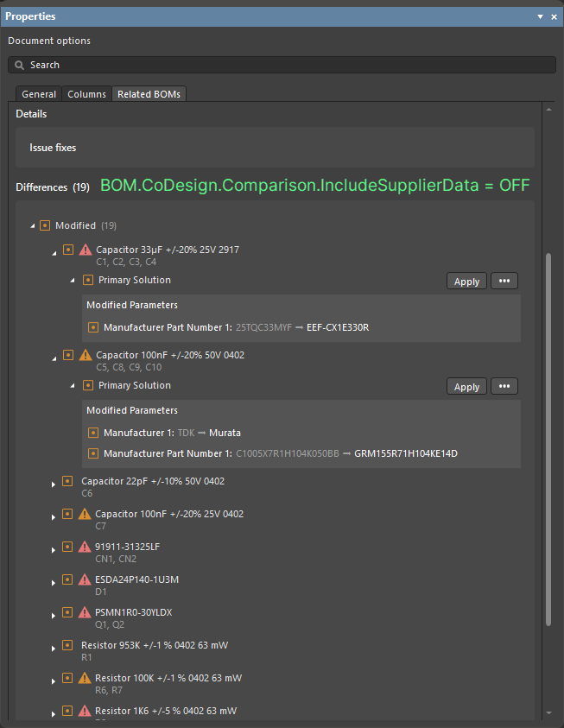The image size is (564, 728).
Task: Click the orange warning icon on Capacitor 100nF 50V
Action: [x=85, y=355]
